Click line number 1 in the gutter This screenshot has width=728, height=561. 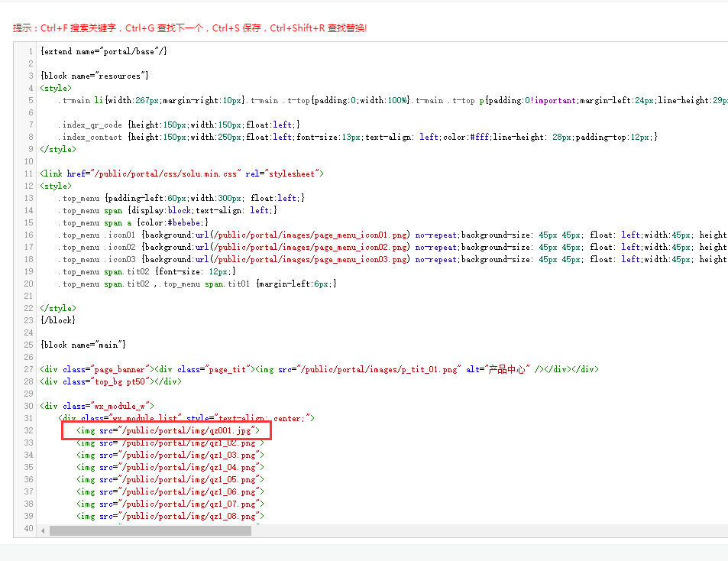click(31, 52)
